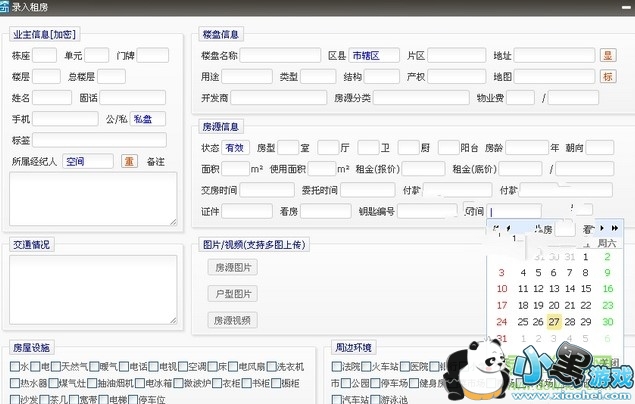The height and width of the screenshot is (404, 635).
Task: Expand the 状态 dropdown showing 有效
Action: click(235, 148)
